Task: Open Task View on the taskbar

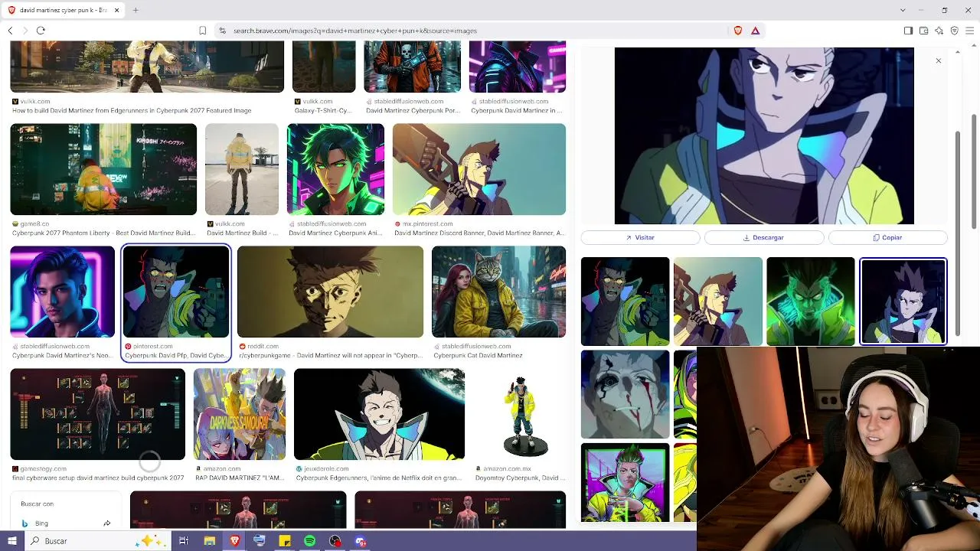Action: 184,541
